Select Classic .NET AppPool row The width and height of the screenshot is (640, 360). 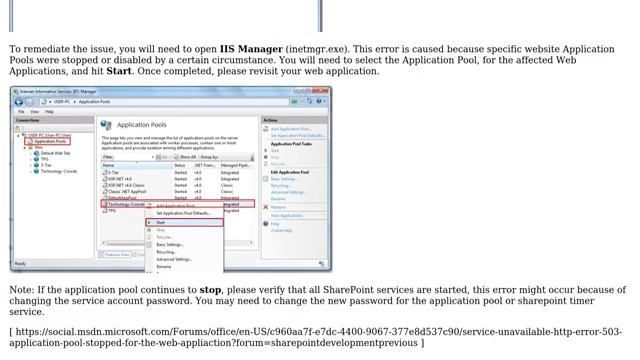(178, 191)
